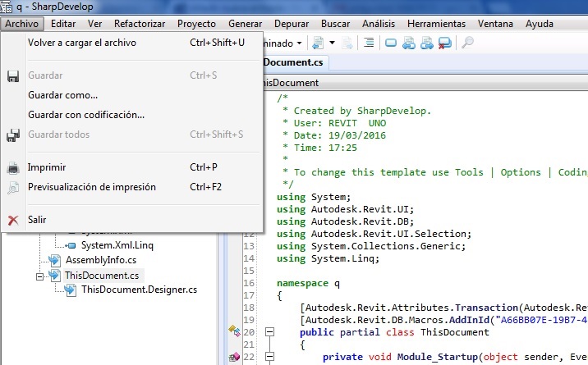588x365 pixels.
Task: Select Volver a cargar el archivo
Action: pyautogui.click(x=82, y=43)
